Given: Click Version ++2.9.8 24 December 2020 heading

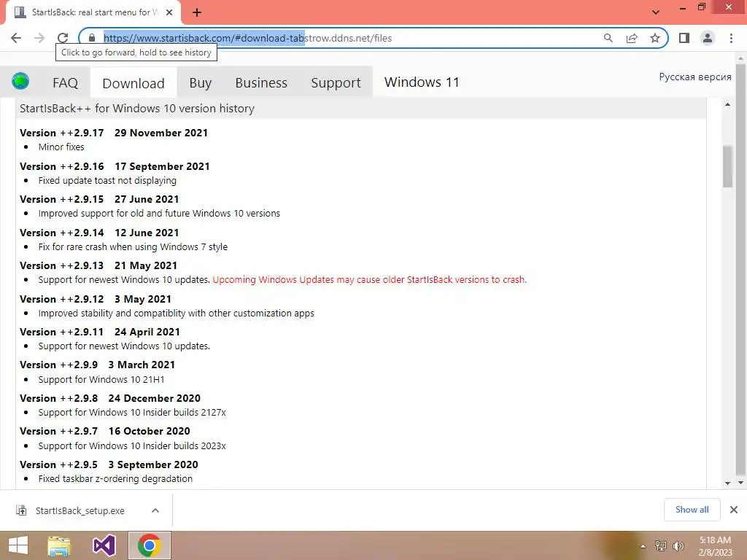Looking at the screenshot, I should pyautogui.click(x=110, y=398).
